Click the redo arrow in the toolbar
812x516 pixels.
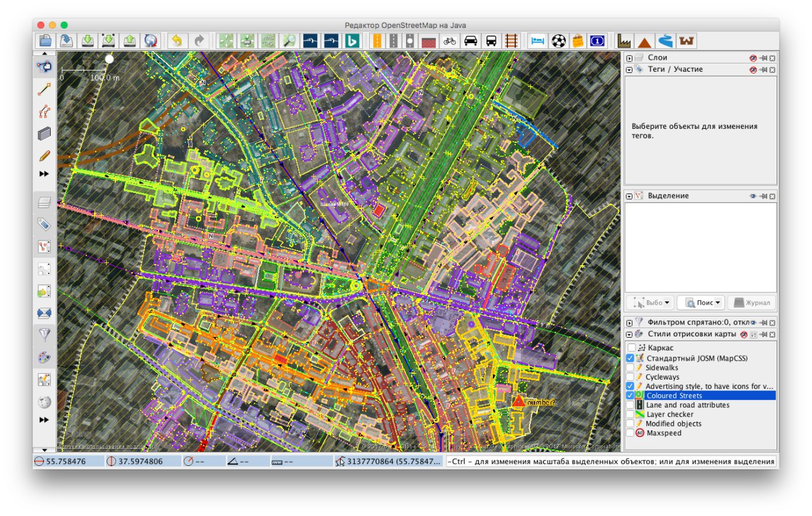199,41
